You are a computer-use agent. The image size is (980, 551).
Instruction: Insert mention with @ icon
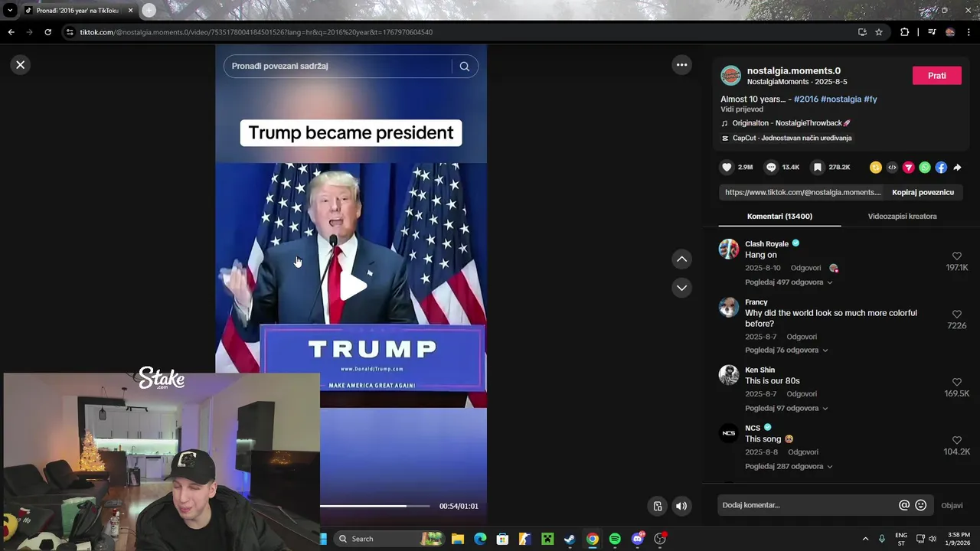coord(904,505)
